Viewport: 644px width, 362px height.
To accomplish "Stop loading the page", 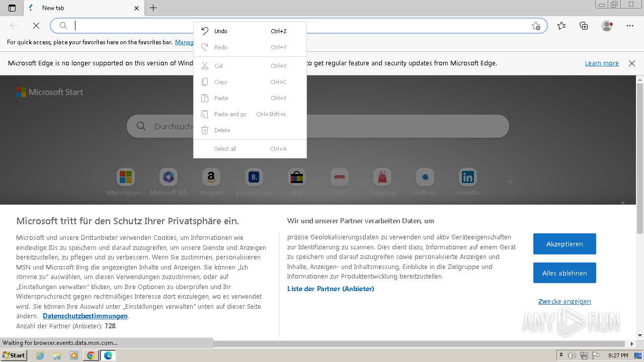I will (36, 26).
